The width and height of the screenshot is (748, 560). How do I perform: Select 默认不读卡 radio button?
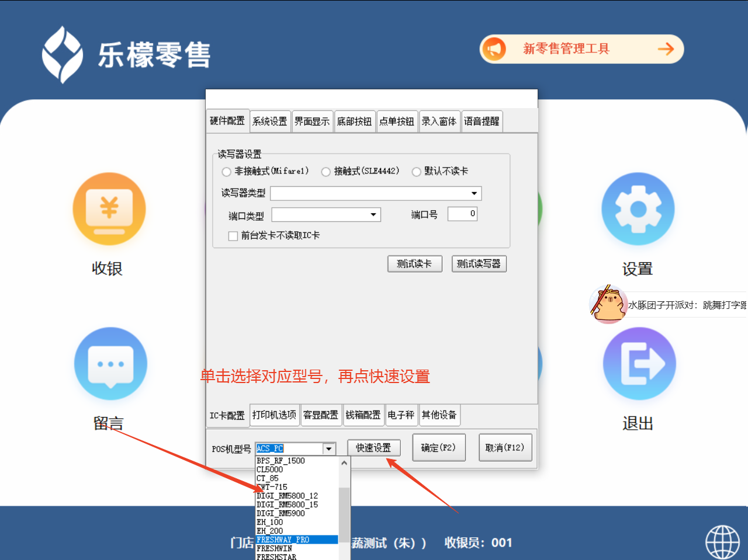tap(416, 172)
